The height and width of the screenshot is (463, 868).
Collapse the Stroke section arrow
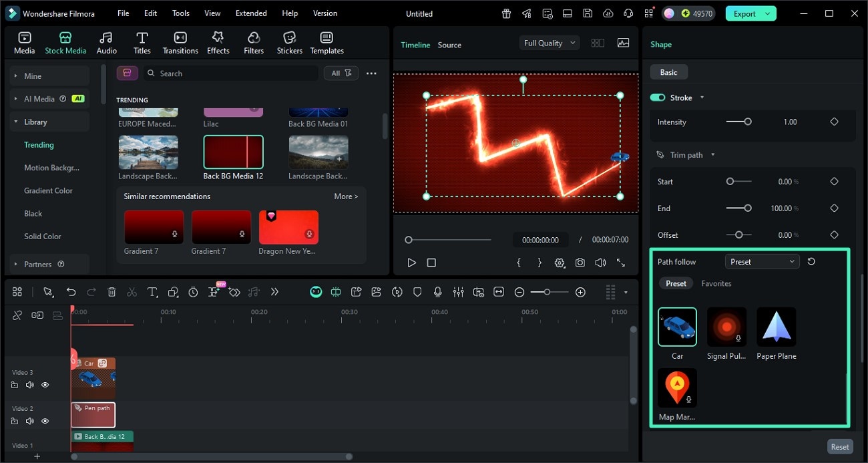701,98
